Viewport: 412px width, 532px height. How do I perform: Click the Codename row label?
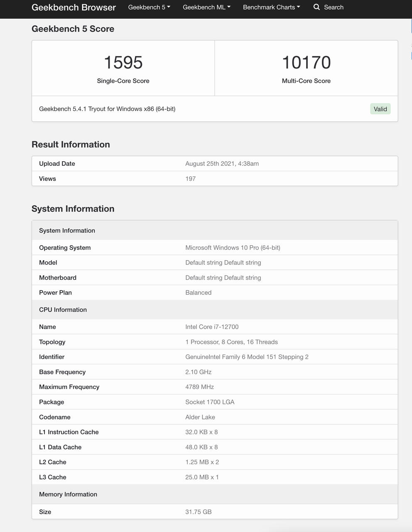[x=55, y=417]
